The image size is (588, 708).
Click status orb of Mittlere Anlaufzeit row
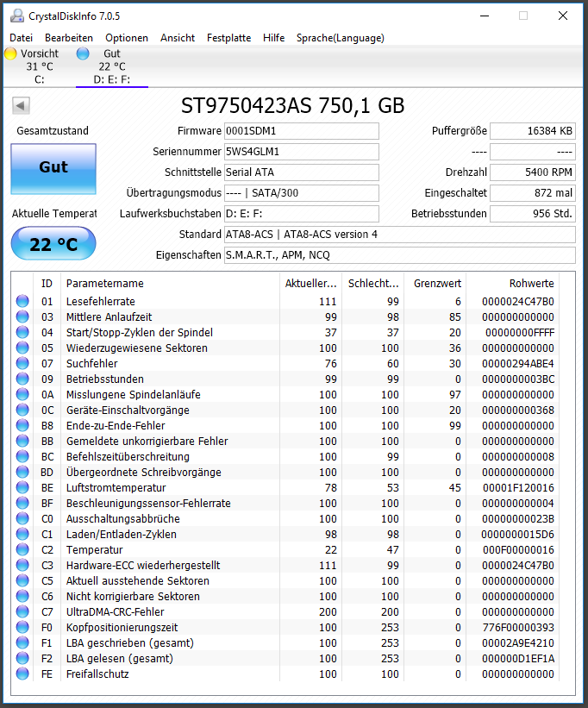coord(22,316)
